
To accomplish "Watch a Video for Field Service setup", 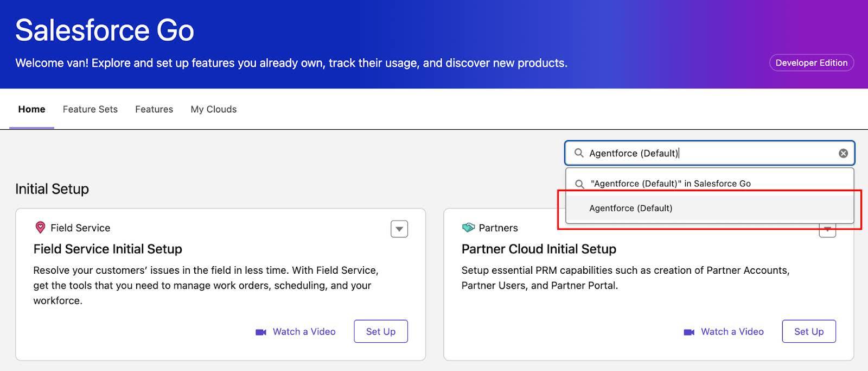I will point(296,331).
